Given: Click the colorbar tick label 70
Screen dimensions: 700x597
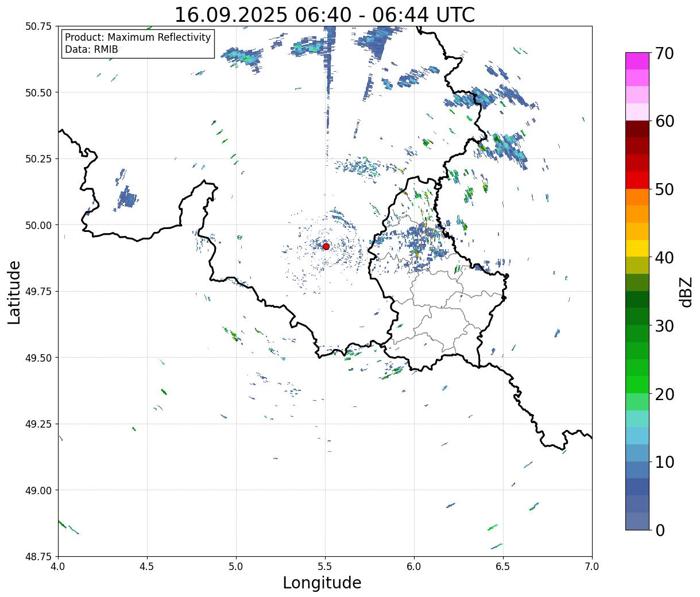Looking at the screenshot, I should [x=664, y=53].
